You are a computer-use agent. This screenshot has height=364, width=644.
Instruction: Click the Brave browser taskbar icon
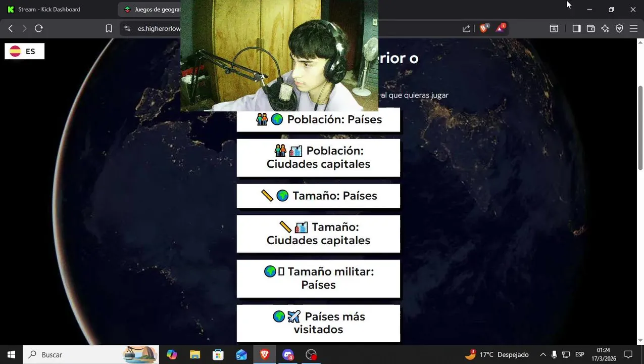click(x=265, y=355)
